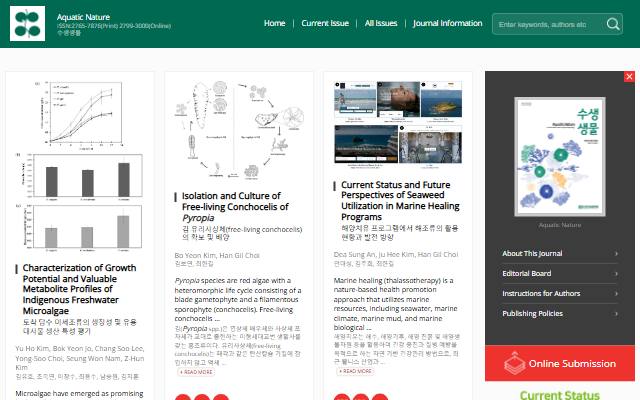
Task: Click Korean subtitle under the Pyropia article title
Action: [x=242, y=233]
